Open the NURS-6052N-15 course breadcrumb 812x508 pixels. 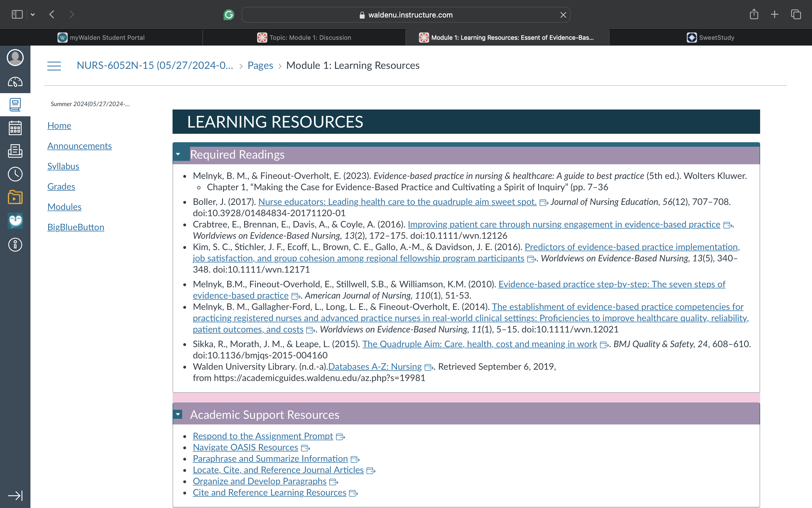[x=155, y=65]
